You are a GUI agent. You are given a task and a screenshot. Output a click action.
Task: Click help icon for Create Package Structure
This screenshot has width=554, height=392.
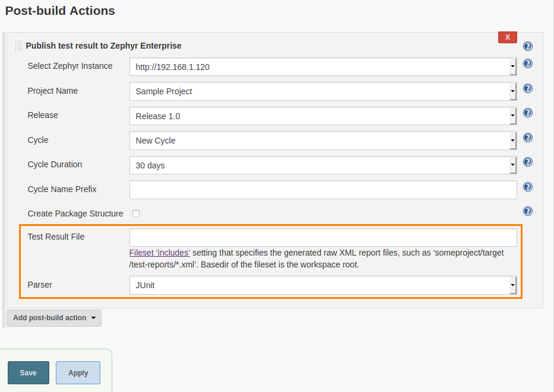527,212
